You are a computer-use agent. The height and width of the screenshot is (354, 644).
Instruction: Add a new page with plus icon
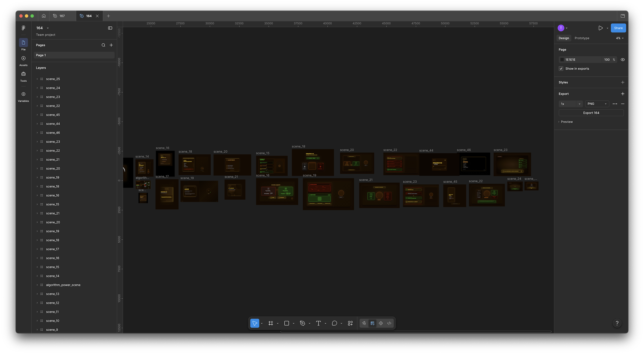[x=111, y=45]
